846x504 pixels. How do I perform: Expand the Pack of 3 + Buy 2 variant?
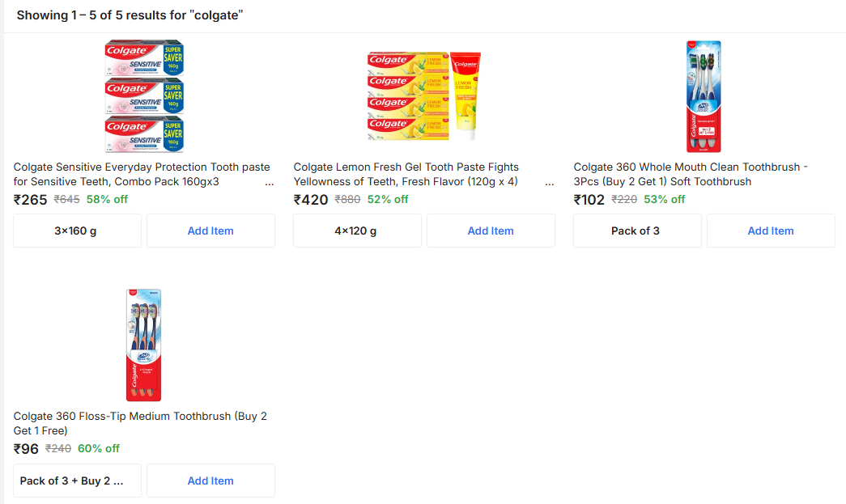77,481
